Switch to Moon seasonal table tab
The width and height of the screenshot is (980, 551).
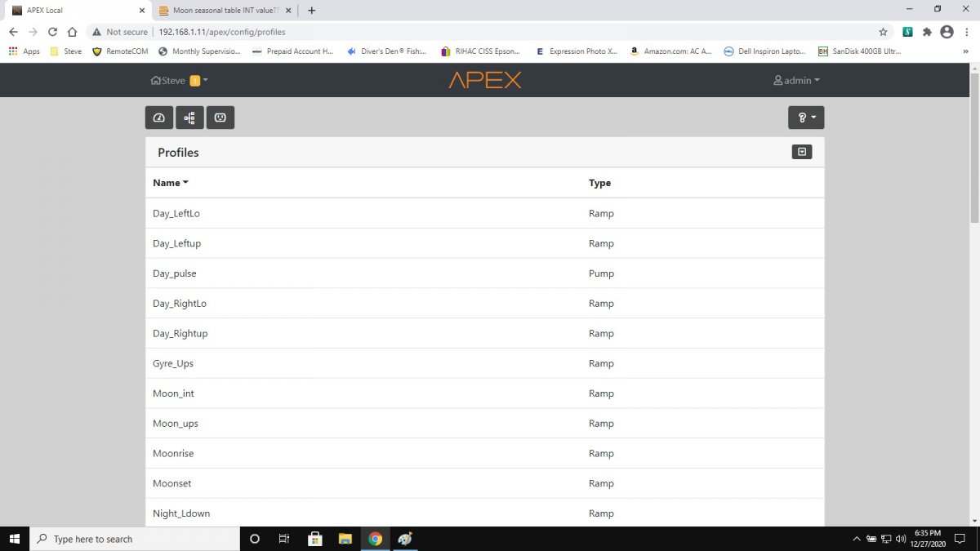[x=220, y=11]
